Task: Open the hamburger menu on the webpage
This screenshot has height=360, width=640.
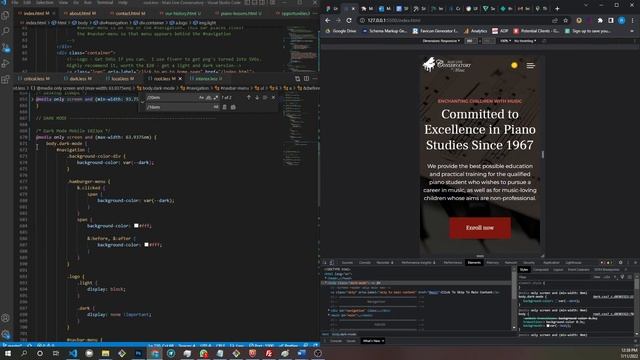Action: point(530,65)
